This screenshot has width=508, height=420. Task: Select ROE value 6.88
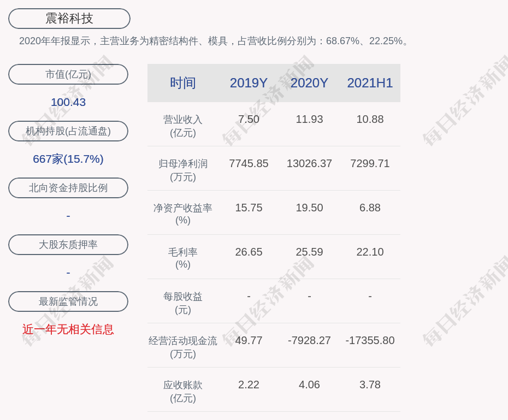[370, 208]
